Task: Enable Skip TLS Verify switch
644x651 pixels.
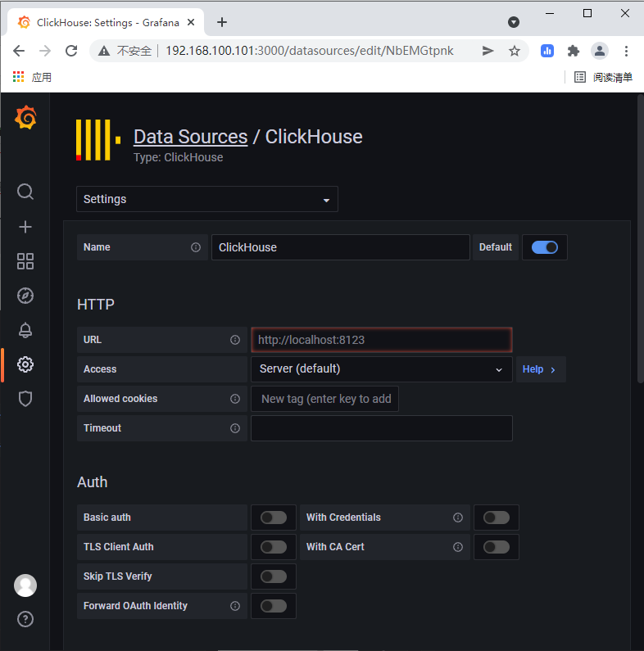Action: (274, 576)
